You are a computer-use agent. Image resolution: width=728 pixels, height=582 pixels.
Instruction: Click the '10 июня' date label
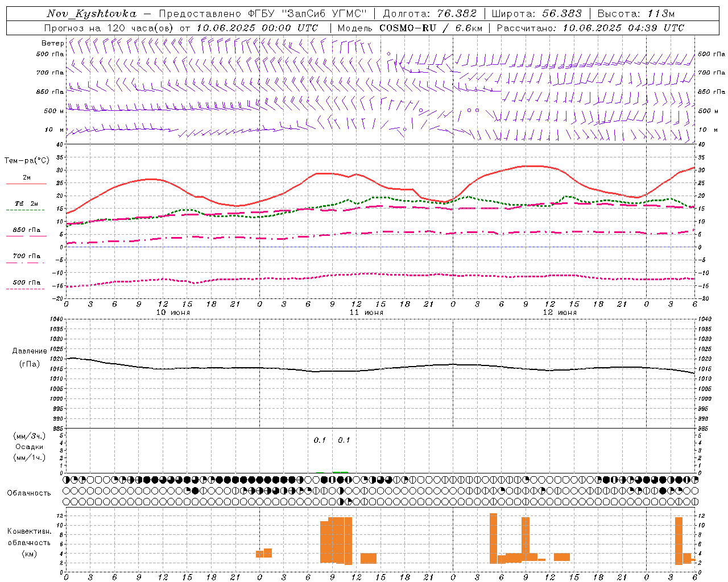click(173, 313)
